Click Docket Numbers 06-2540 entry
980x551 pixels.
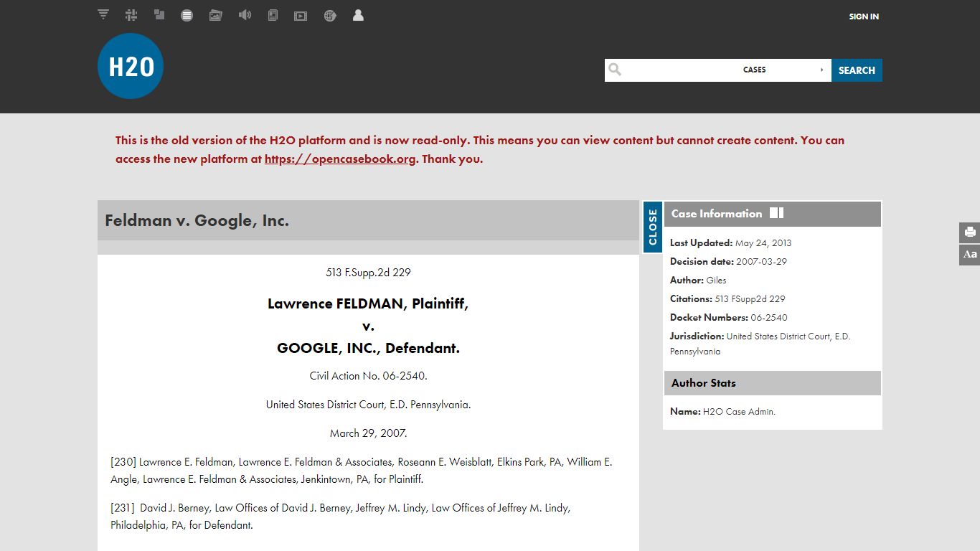pos(728,318)
